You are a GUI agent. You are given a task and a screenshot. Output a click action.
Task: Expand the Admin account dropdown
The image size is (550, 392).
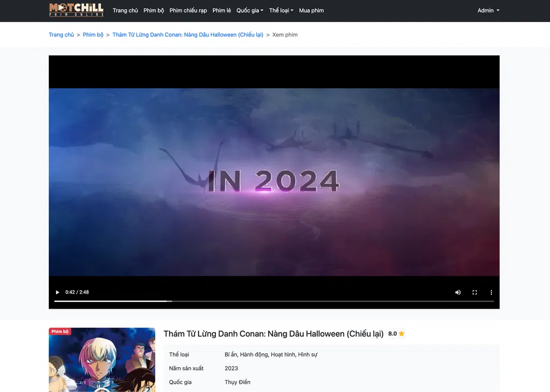pos(488,11)
